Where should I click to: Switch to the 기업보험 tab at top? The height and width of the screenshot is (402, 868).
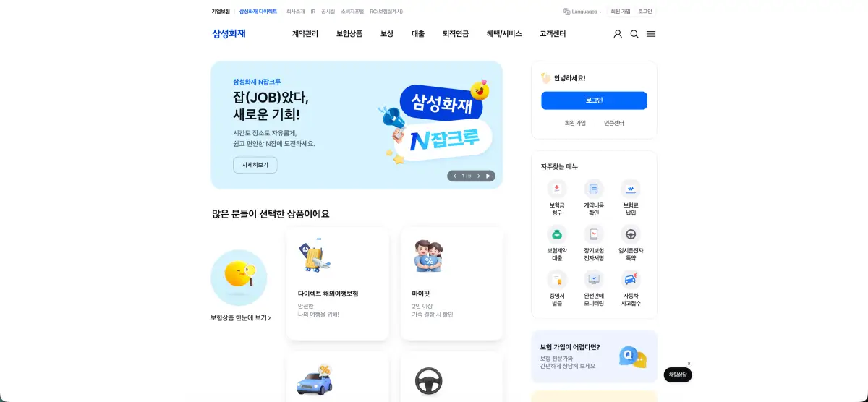click(221, 12)
